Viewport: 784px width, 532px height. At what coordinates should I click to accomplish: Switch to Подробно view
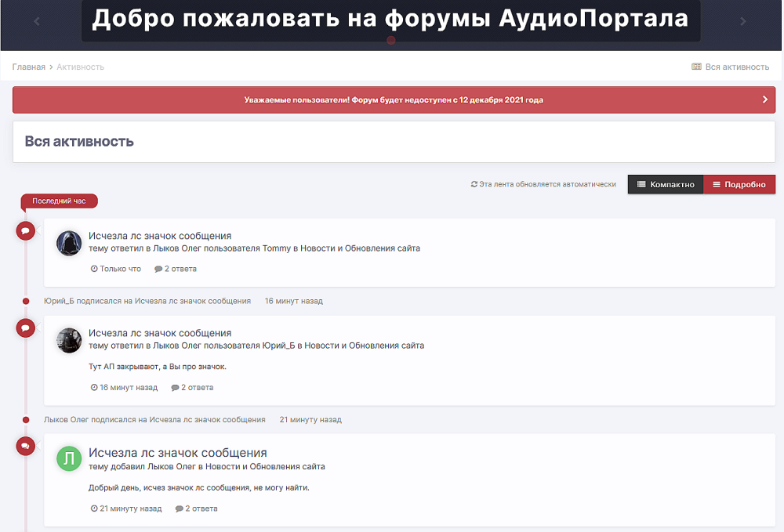[x=739, y=185]
